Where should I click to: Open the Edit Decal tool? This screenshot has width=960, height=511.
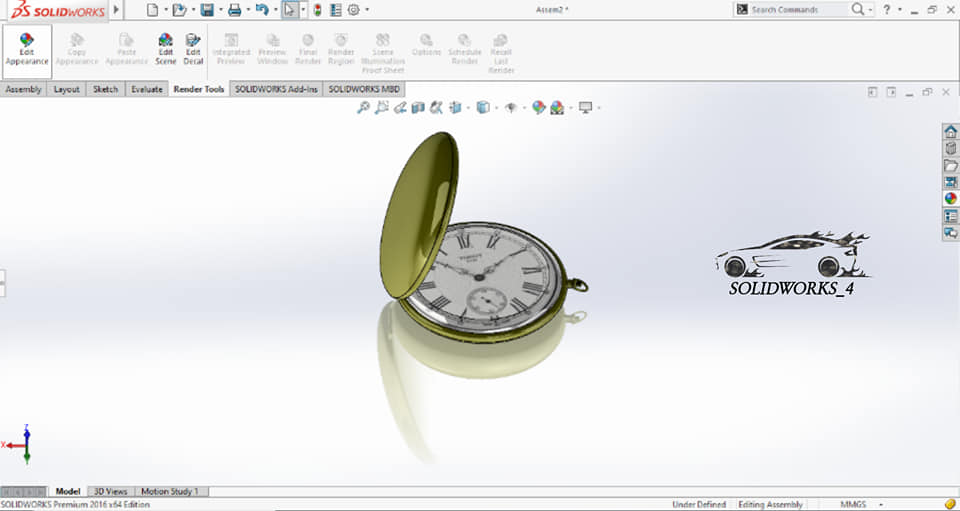pos(193,49)
